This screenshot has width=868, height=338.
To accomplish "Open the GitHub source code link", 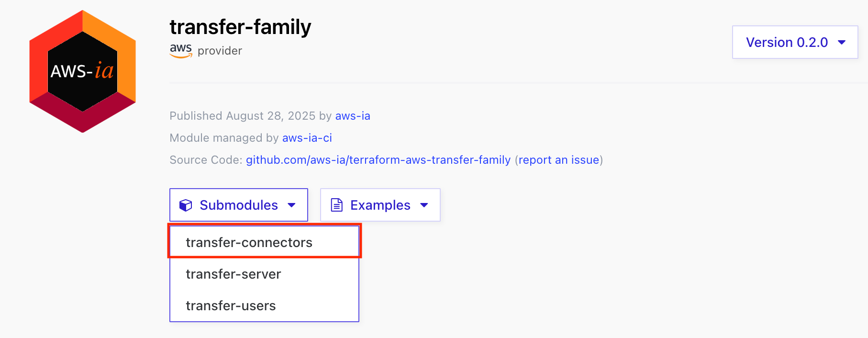I will click(378, 160).
